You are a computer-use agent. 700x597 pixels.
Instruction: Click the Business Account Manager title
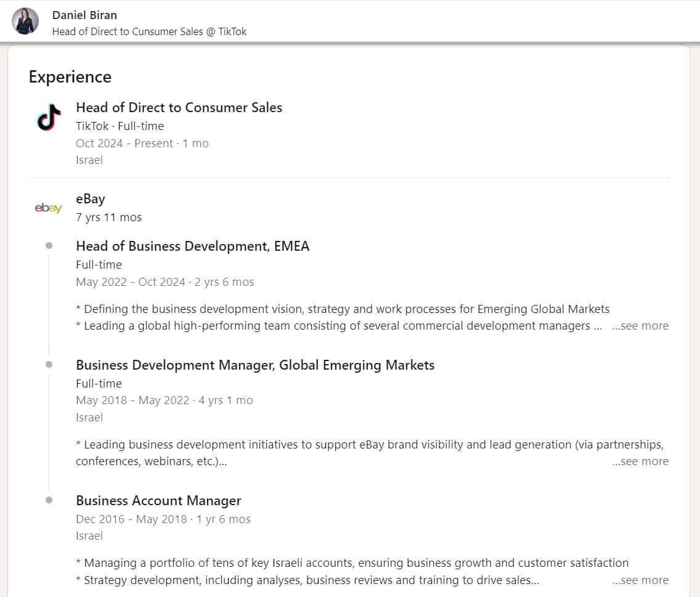pyautogui.click(x=158, y=501)
